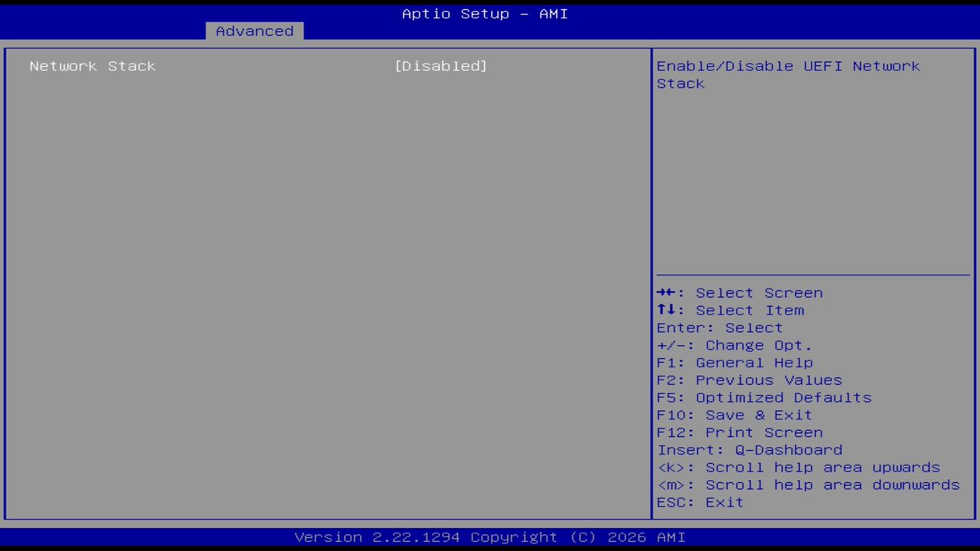The image size is (980, 551).
Task: Select the Network Stack option
Action: pos(93,66)
